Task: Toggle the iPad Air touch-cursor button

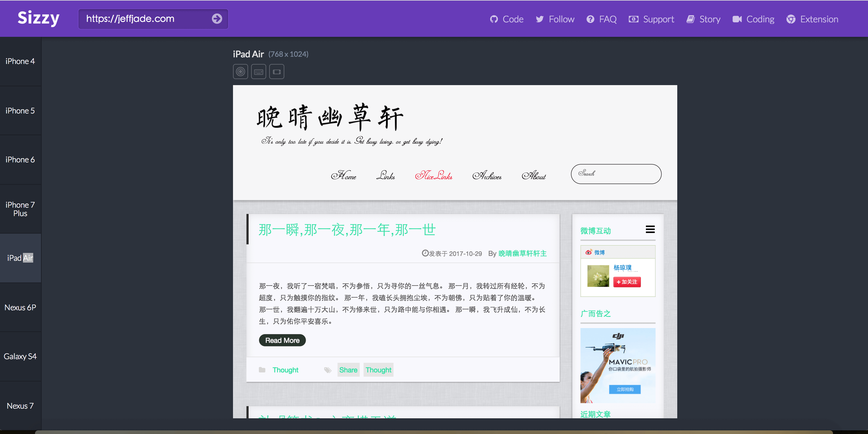Action: click(x=240, y=72)
